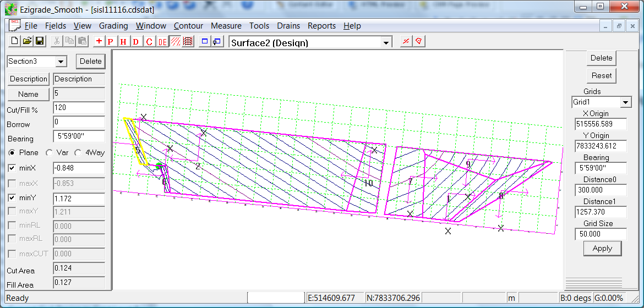Toggle the red grid mesh icon
Viewport: 644px width, 308px height.
(188, 41)
